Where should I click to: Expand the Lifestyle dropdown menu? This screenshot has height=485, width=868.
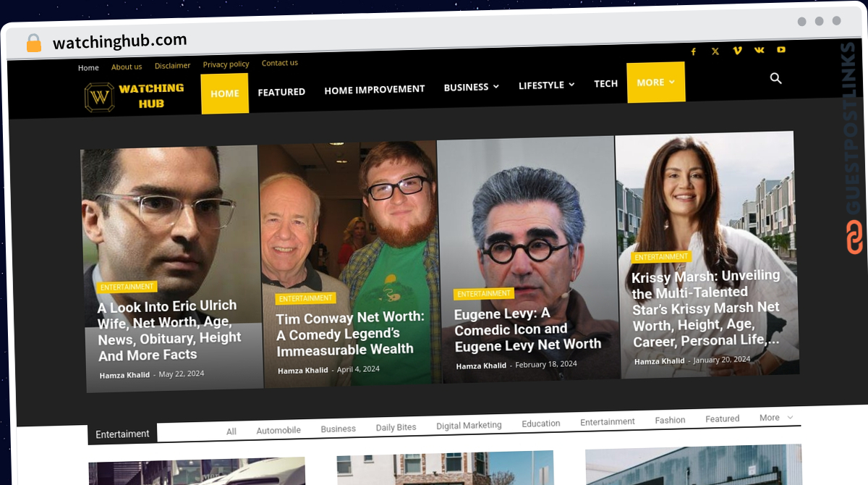[x=547, y=85]
